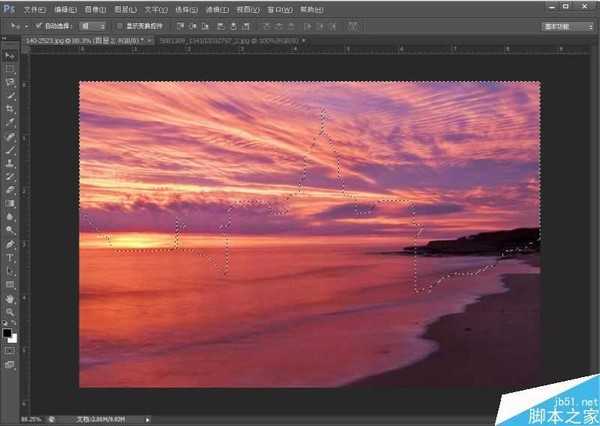This screenshot has width=600, height=426.
Task: Open the Auto-Select group/layer dropdown
Action: 92,26
